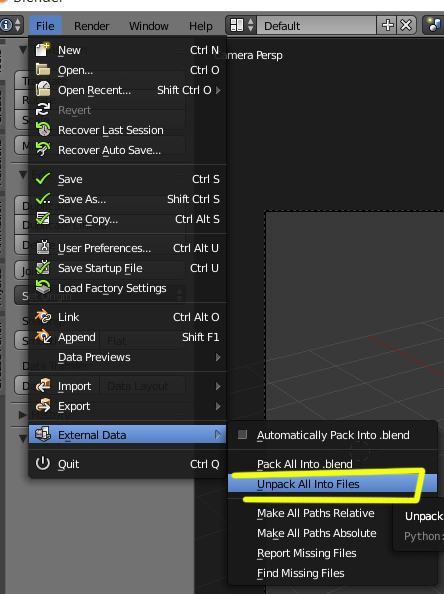This screenshot has height=594, width=444.
Task: Click the User Preferences icon
Action: pyautogui.click(x=43, y=247)
